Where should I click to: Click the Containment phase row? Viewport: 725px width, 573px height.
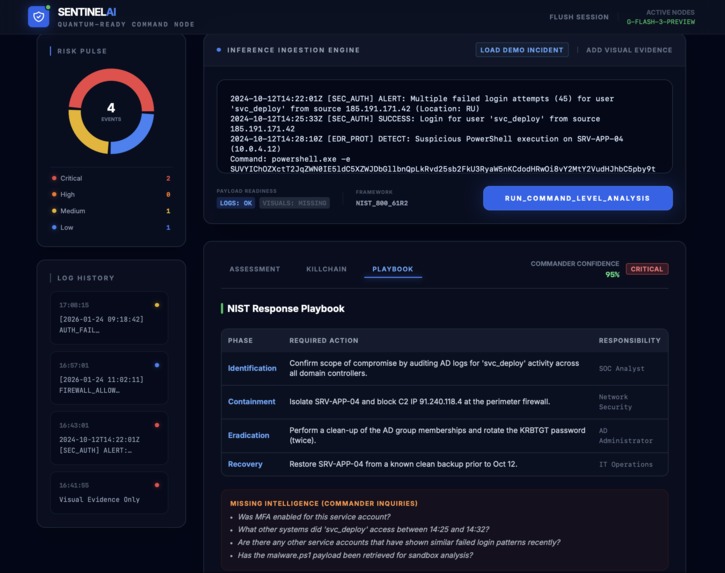coord(445,402)
